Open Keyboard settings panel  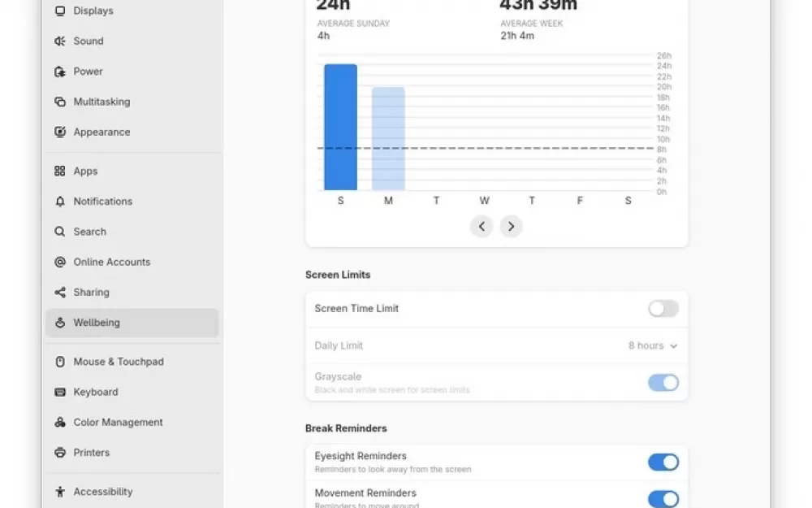(96, 392)
